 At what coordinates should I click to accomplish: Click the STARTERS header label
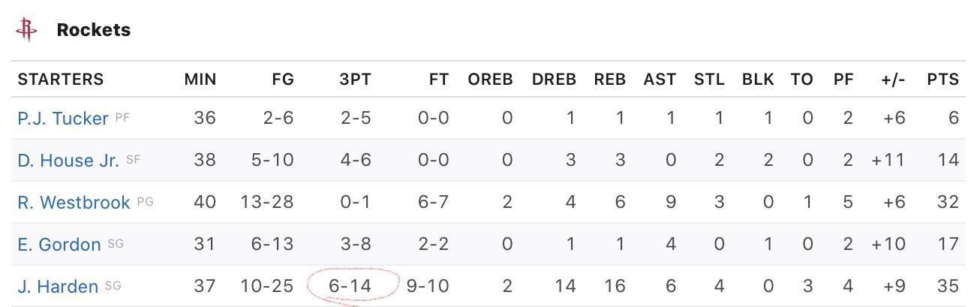pyautogui.click(x=61, y=80)
